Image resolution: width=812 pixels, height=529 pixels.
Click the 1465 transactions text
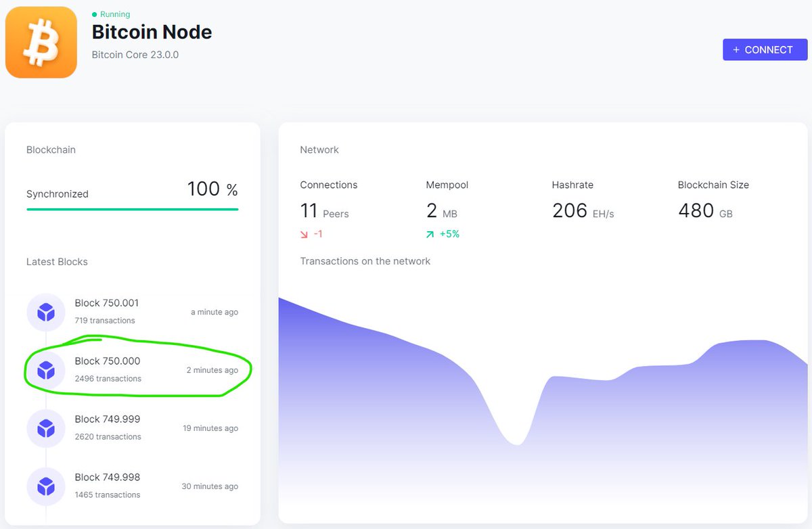coord(108,495)
